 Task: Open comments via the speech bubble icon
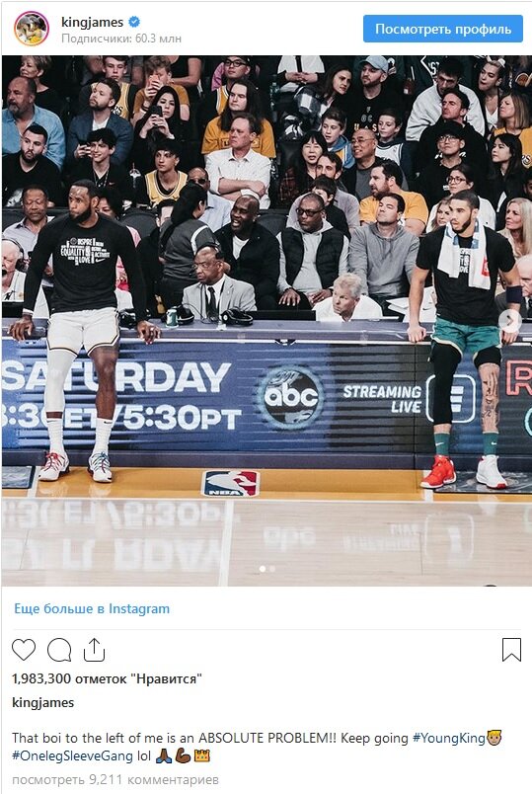pos(58,650)
